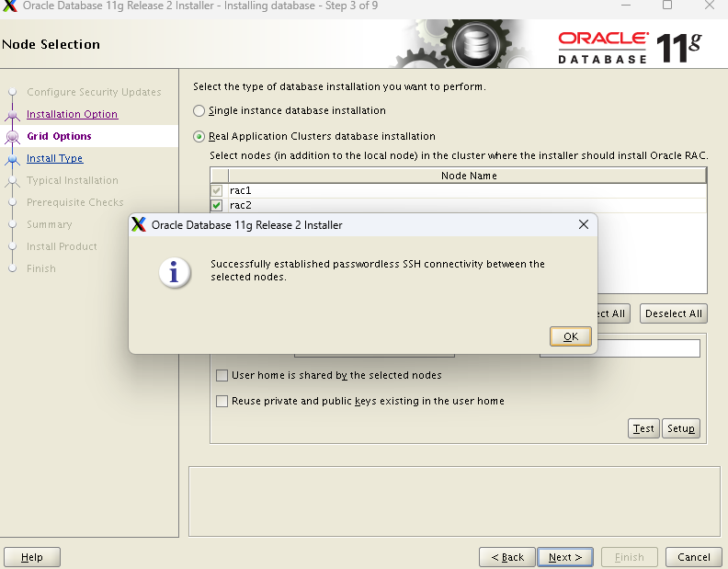This screenshot has height=569, width=728.
Task: Click the Typical Installation step label
Action: (x=73, y=180)
